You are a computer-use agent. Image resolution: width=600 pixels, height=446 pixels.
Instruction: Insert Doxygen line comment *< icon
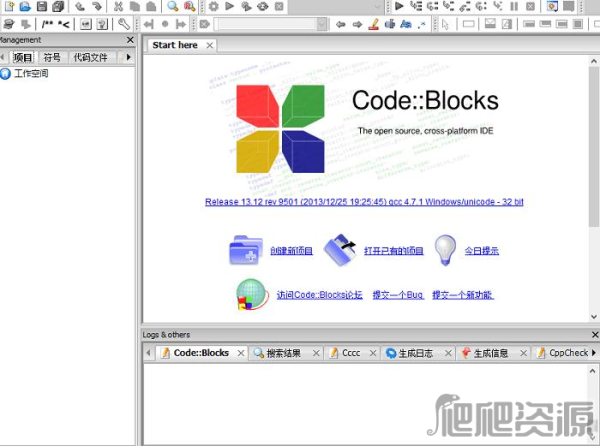coord(64,24)
